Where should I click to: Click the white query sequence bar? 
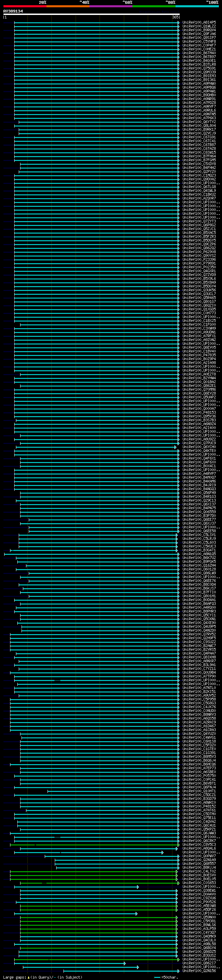click(92, 14)
